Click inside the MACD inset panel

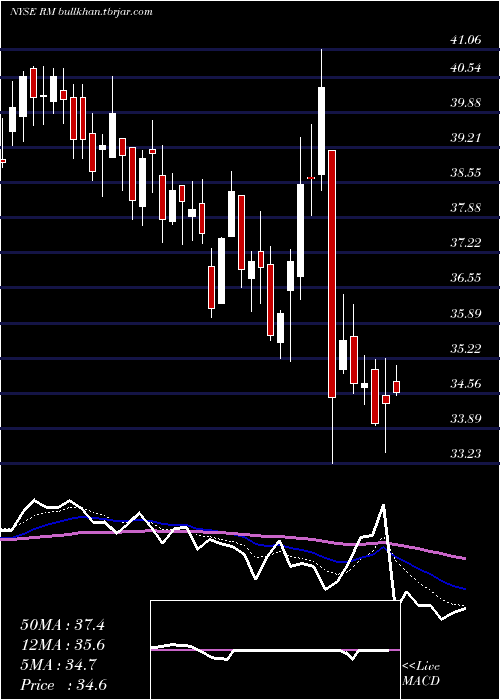coord(275,650)
